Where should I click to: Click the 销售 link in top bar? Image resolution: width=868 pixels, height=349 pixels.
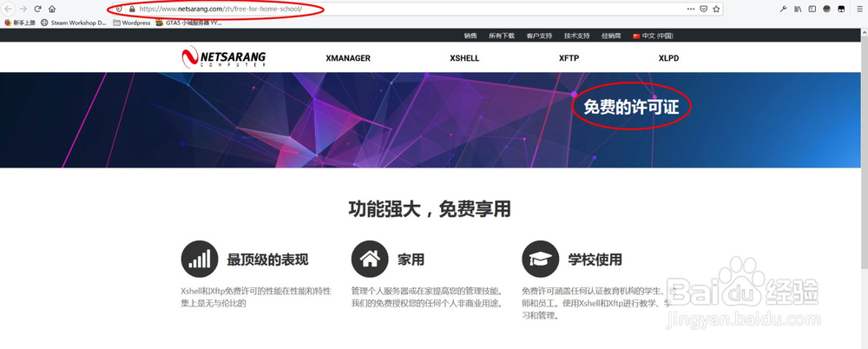[470, 36]
